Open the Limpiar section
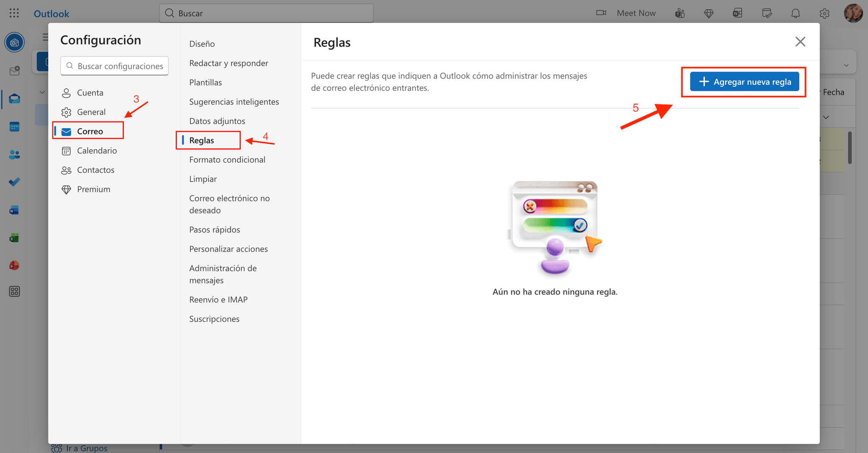868x453 pixels. click(x=203, y=179)
